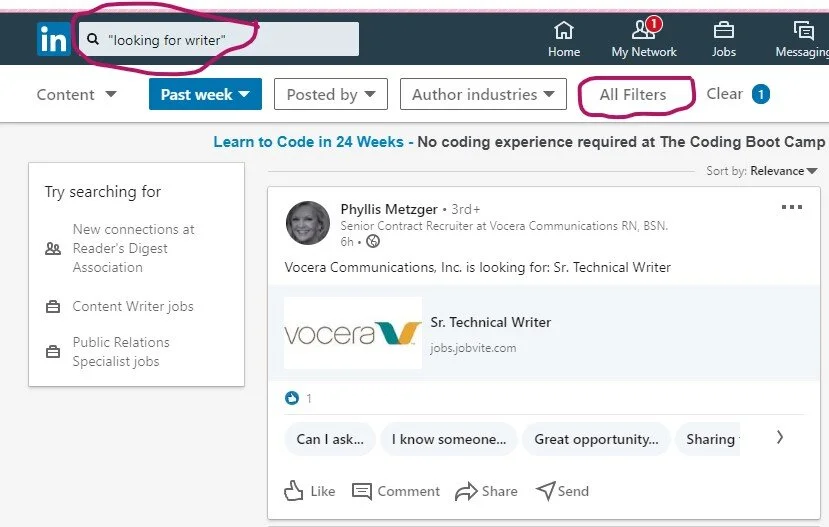Search New connections at Reader's Digest Association
The image size is (829, 527).
pyautogui.click(x=133, y=248)
